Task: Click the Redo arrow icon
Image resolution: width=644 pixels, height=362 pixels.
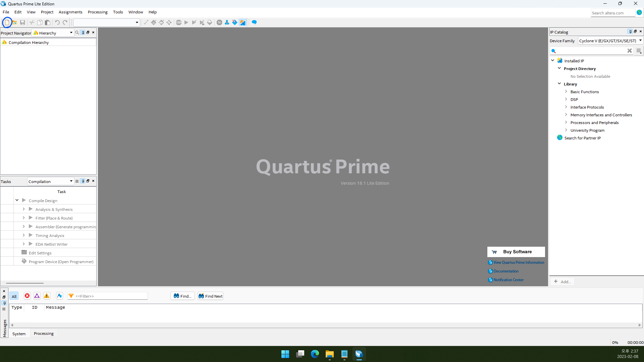Action: (x=65, y=22)
